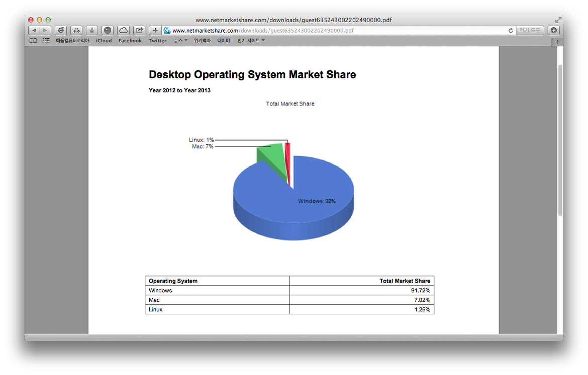Click the 'Windows: 92%' pie label

click(317, 201)
